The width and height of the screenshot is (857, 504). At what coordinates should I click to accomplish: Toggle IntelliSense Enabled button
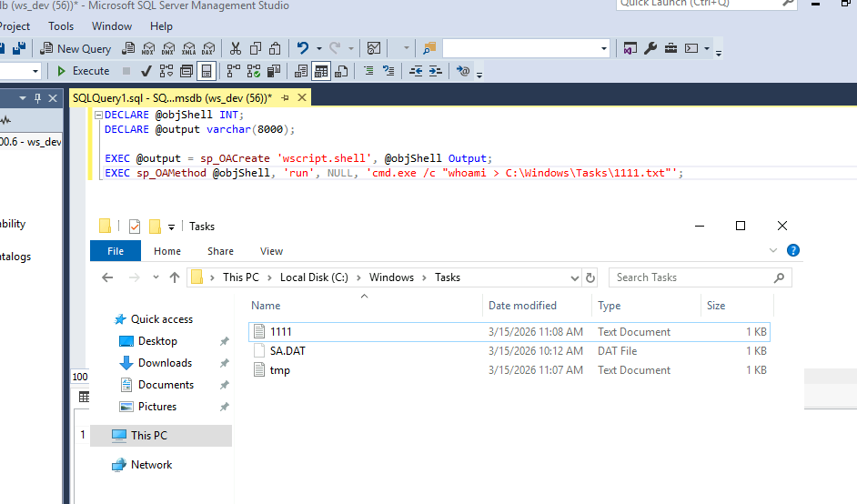tap(207, 71)
